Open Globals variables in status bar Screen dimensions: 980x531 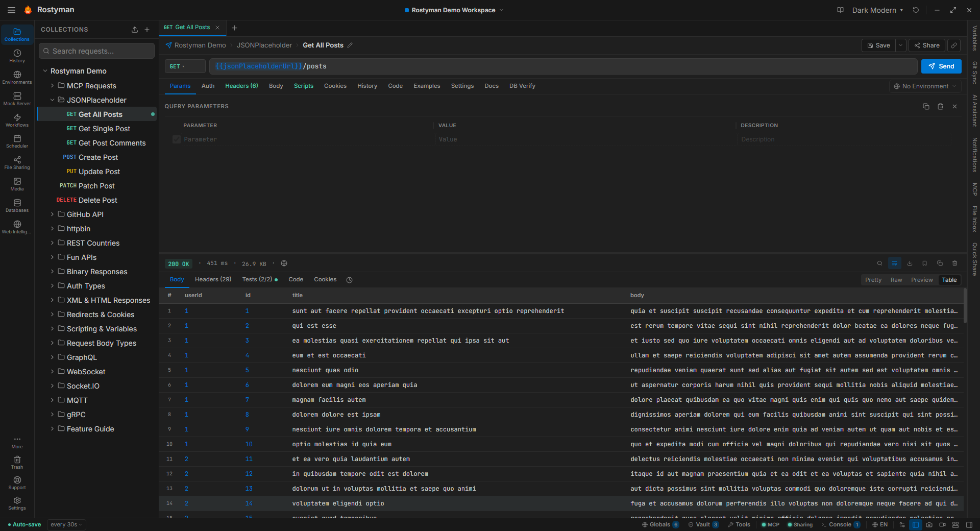coord(660,524)
